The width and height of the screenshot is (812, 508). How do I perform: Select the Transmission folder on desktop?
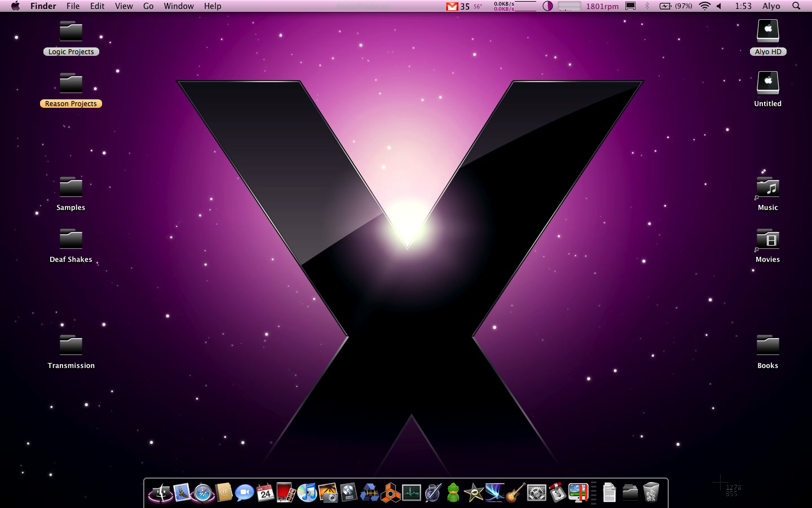71,352
